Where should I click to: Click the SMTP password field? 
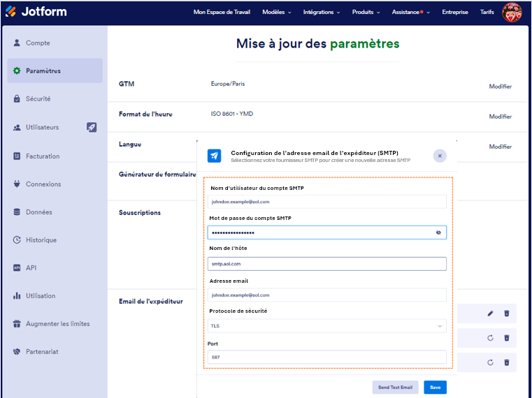point(326,233)
